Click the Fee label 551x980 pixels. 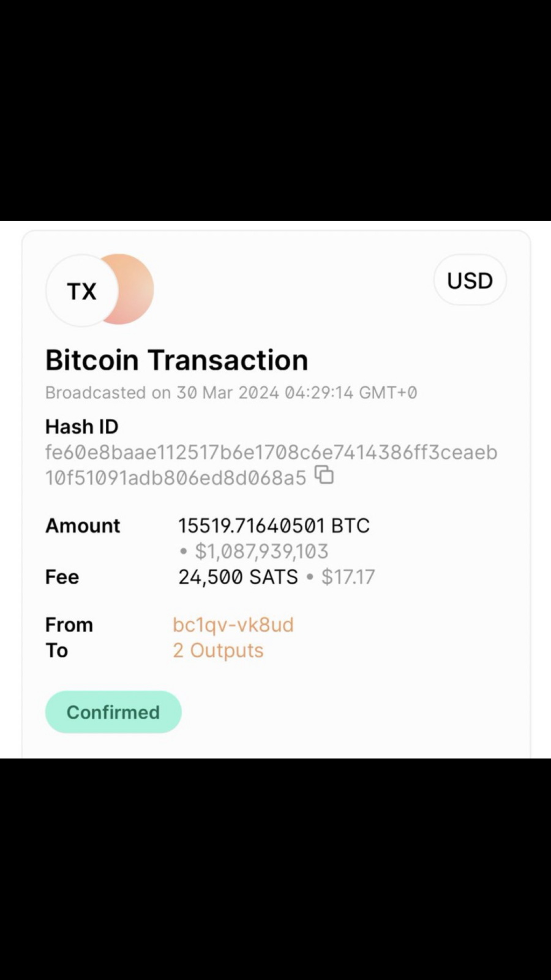[x=62, y=577]
